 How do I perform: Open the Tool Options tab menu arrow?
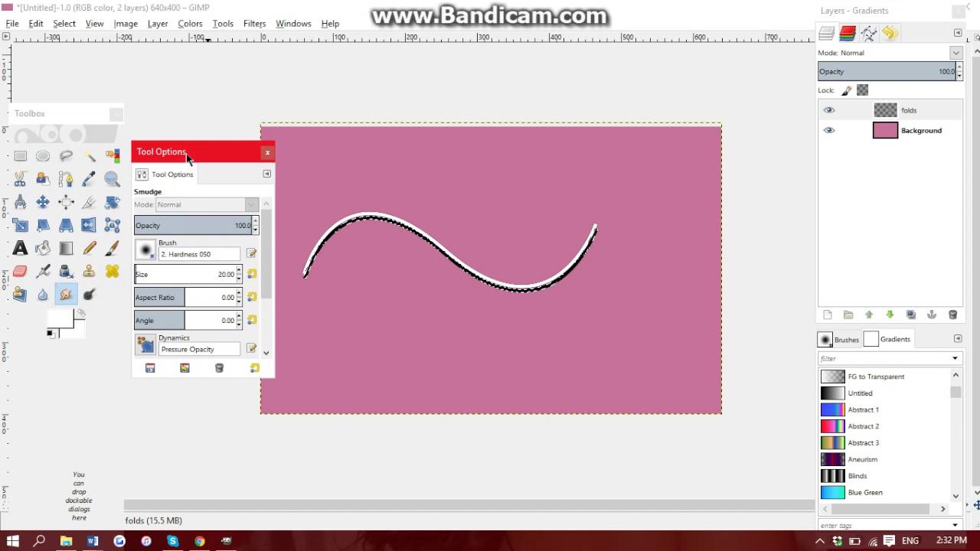pyautogui.click(x=266, y=174)
